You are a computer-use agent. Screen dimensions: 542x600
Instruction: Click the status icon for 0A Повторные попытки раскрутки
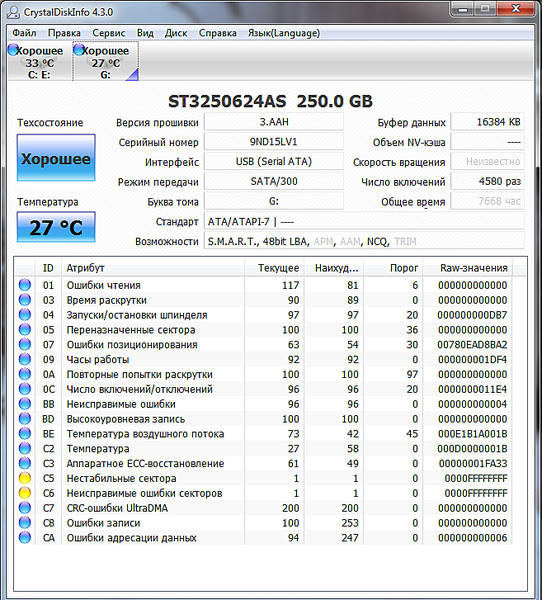click(25, 374)
